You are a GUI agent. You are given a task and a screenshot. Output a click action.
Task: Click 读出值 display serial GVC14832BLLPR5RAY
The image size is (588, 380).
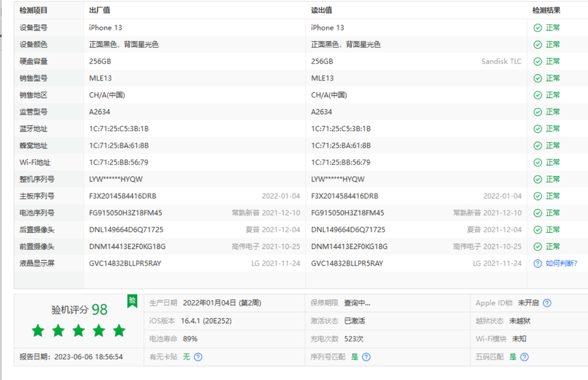(347, 263)
